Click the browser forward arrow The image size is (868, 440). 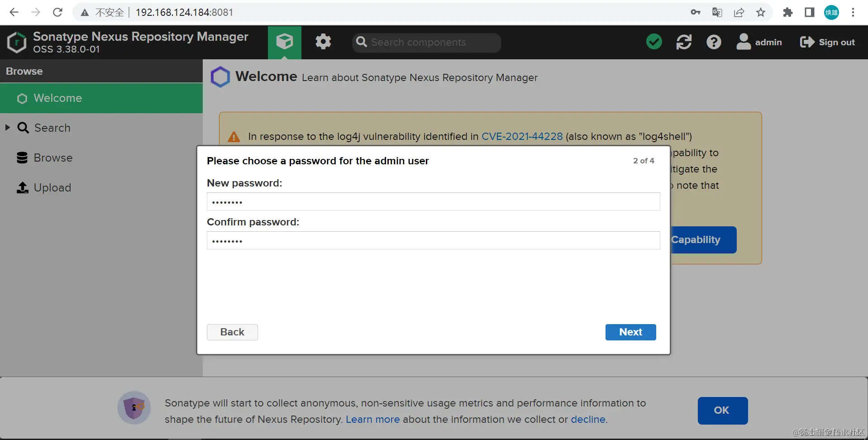36,12
